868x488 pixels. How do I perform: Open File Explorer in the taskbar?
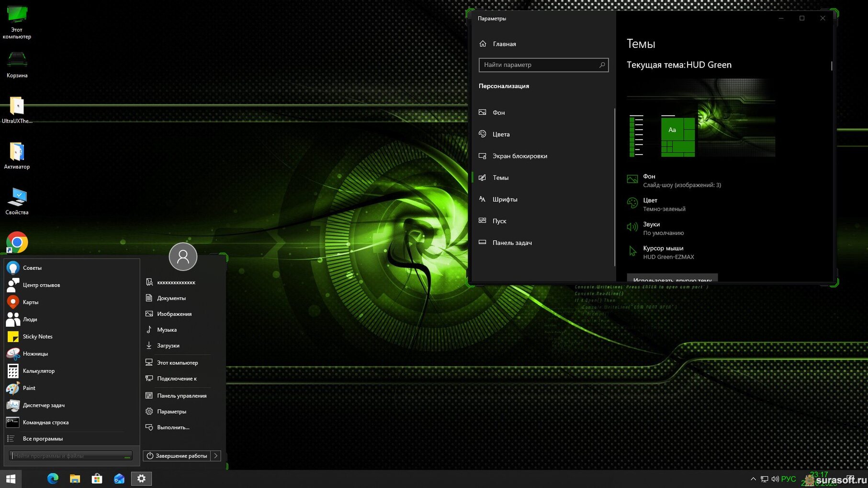tap(75, 478)
